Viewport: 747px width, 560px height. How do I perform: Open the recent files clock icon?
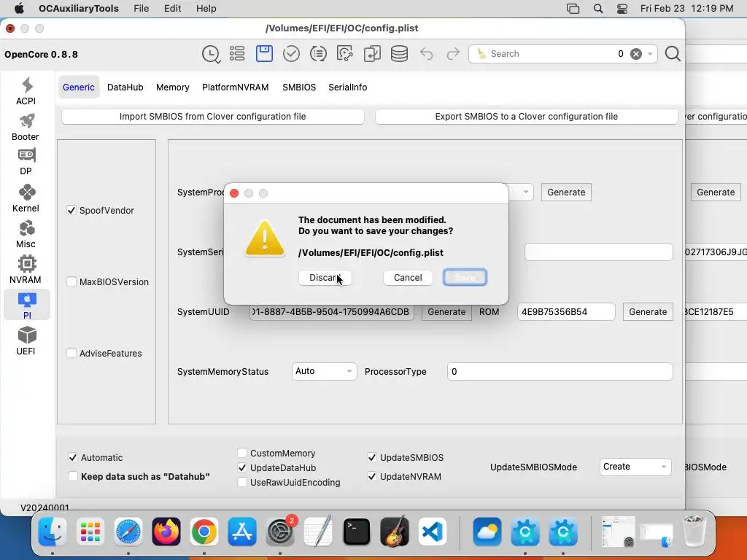point(211,54)
